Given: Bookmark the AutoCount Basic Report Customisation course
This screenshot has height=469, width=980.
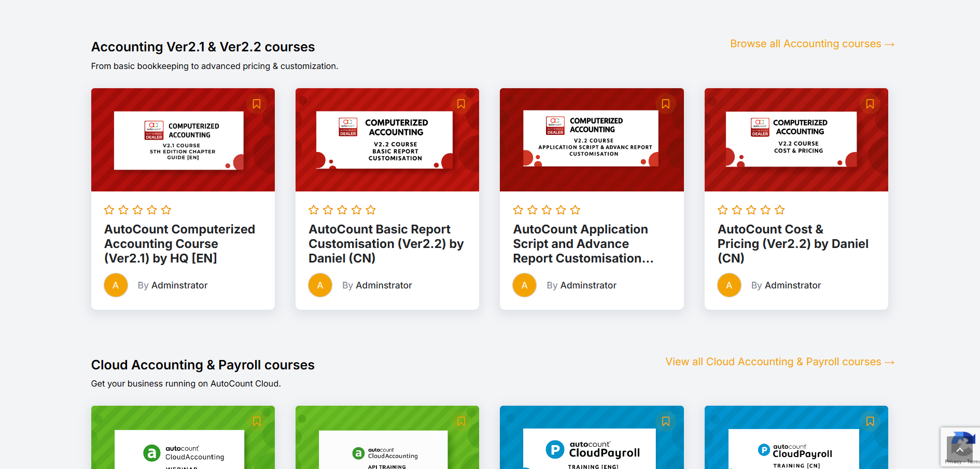Looking at the screenshot, I should 461,104.
